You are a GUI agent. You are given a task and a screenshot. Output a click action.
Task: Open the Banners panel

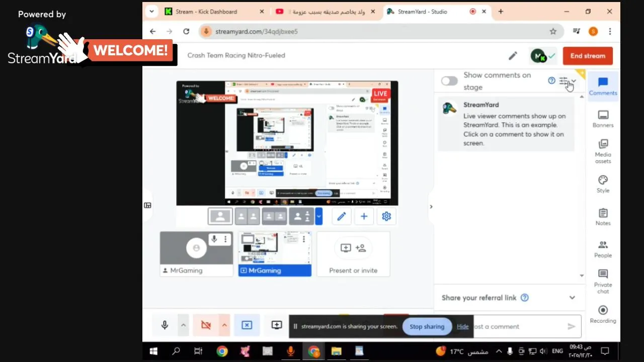tap(603, 119)
